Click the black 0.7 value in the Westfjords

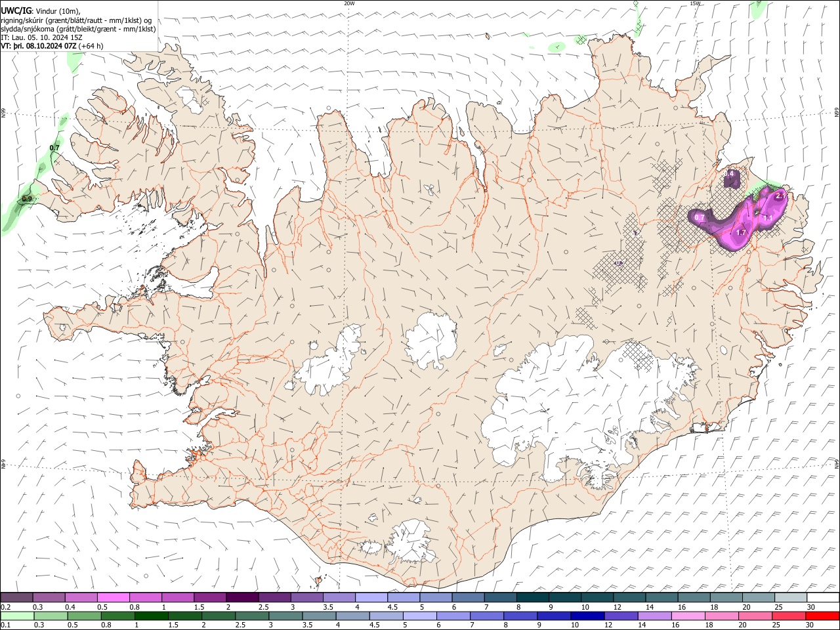(x=54, y=148)
